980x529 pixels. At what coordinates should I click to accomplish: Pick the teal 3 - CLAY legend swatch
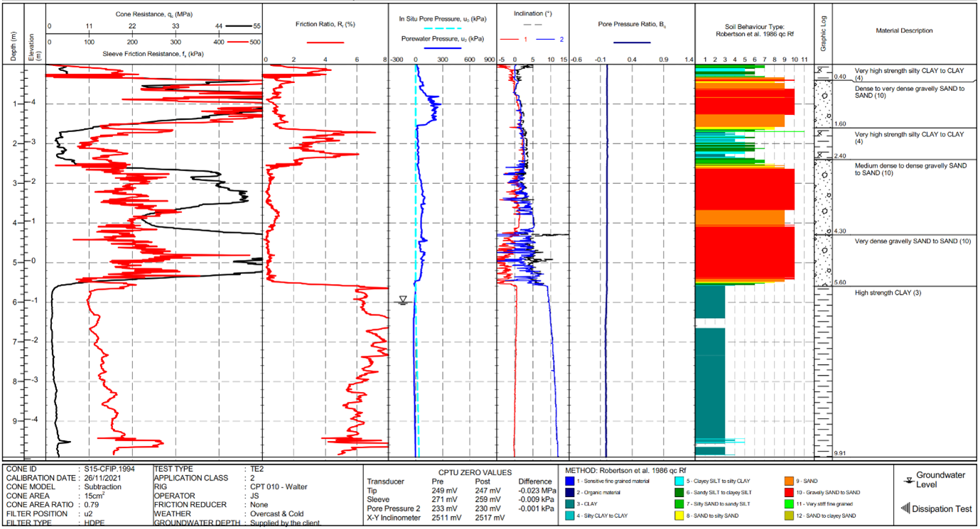coord(571,503)
